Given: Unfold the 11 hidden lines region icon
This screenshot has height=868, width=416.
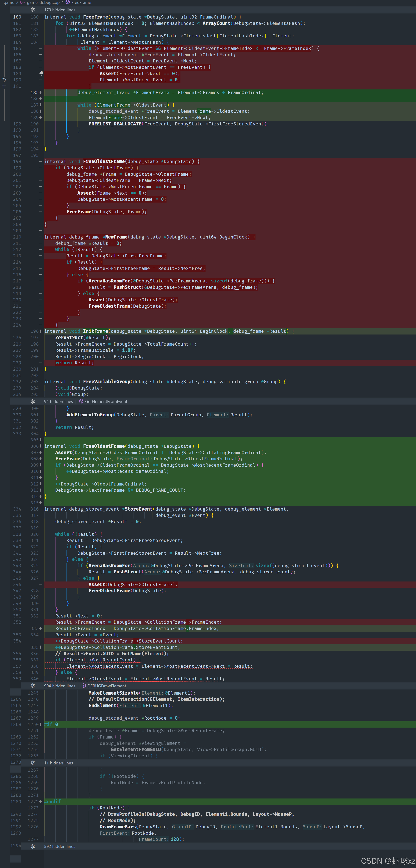Looking at the screenshot, I should [33, 763].
